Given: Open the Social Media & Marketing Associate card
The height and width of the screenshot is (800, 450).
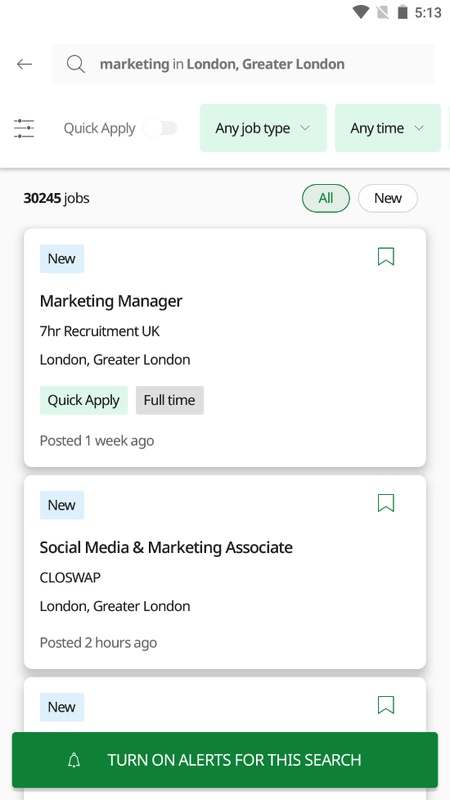Looking at the screenshot, I should pos(225,572).
